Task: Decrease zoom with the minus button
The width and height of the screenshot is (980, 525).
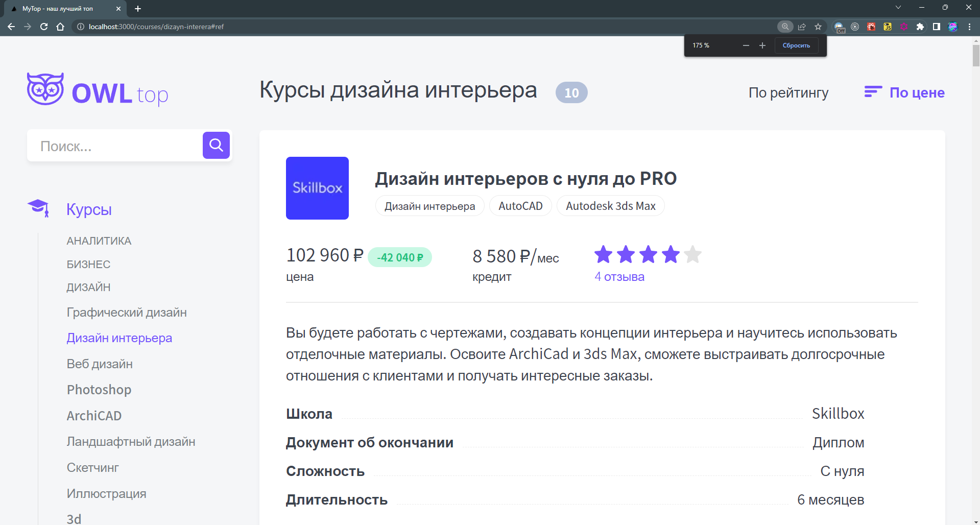Action: (x=746, y=45)
